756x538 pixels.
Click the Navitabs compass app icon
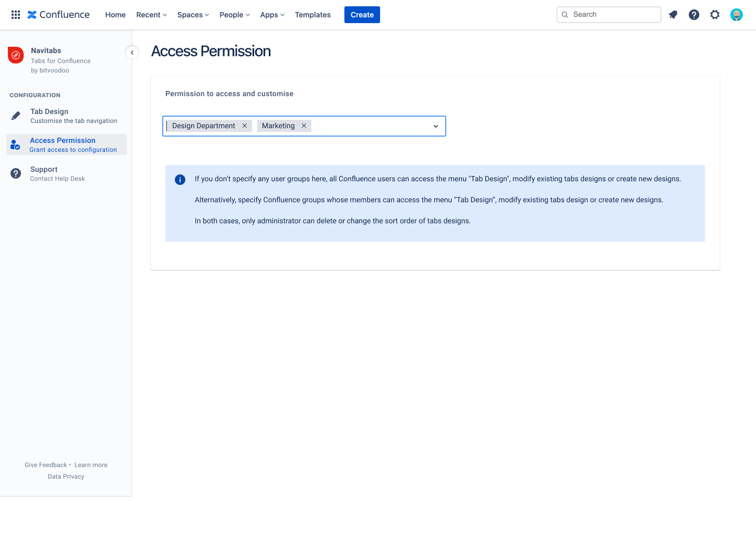tap(16, 55)
